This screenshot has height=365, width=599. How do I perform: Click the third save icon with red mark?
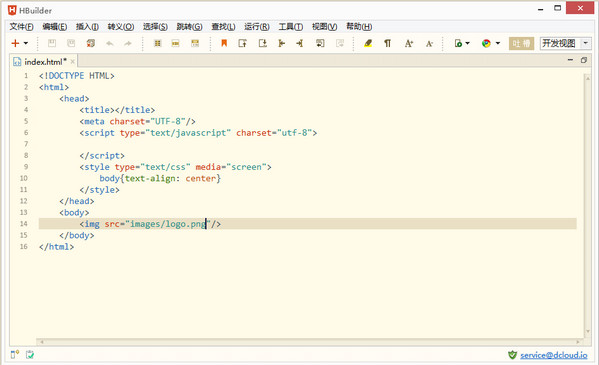[x=91, y=43]
